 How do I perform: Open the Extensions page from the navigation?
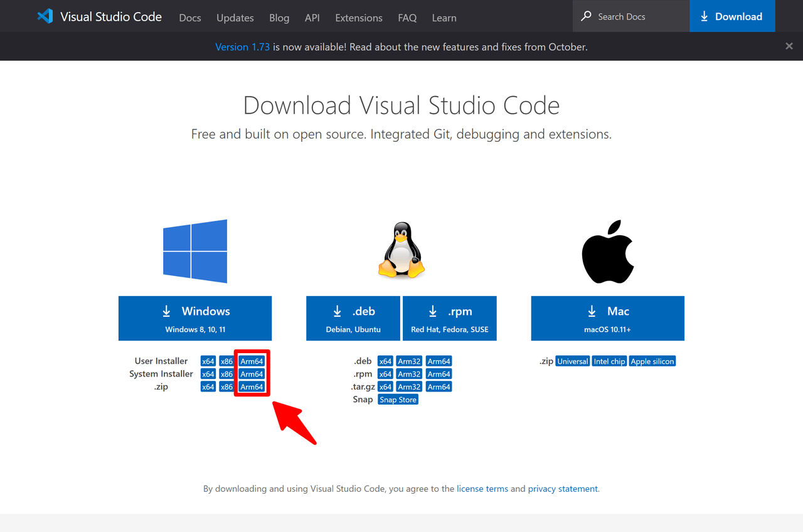tap(358, 18)
